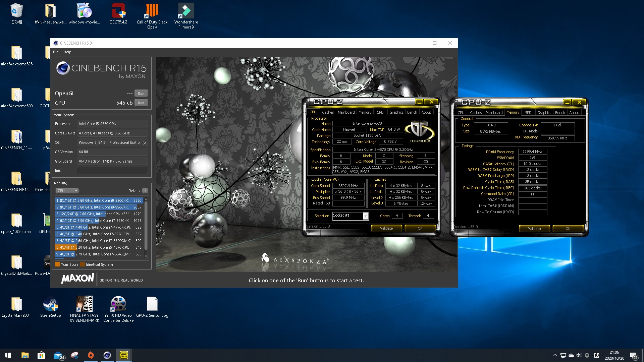
Task: Open notification center in taskbar
Action: pyautogui.click(x=634, y=355)
